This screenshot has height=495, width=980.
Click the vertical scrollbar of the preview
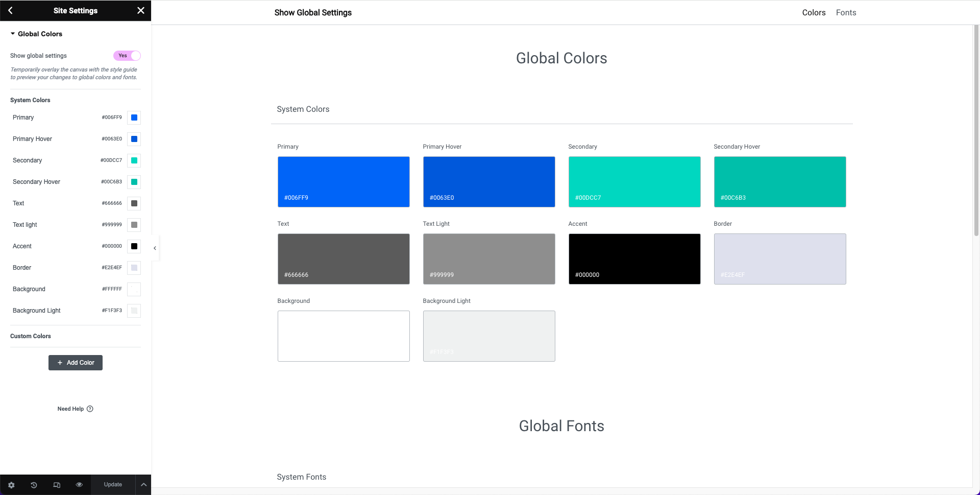[x=976, y=130]
